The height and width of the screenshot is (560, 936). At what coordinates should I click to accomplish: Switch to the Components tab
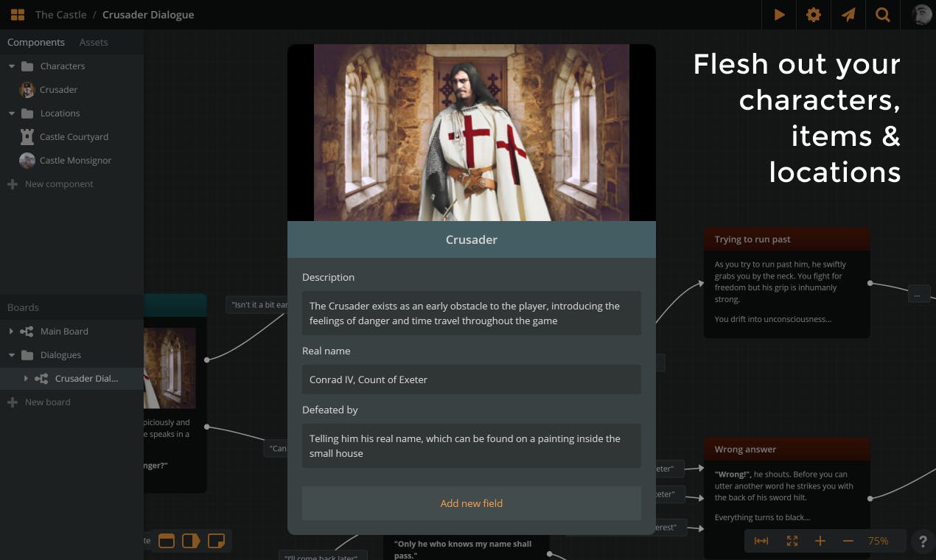click(36, 43)
